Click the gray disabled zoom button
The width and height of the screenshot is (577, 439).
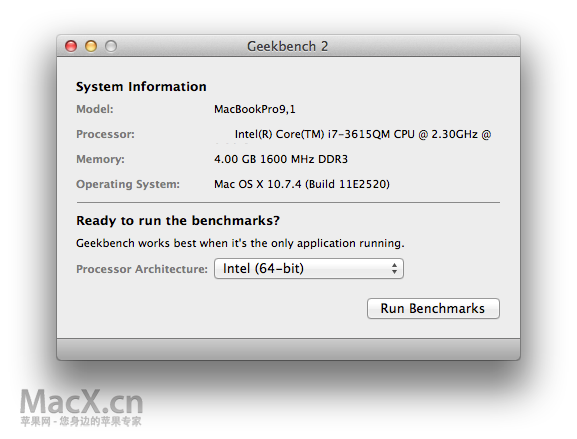pos(111,46)
